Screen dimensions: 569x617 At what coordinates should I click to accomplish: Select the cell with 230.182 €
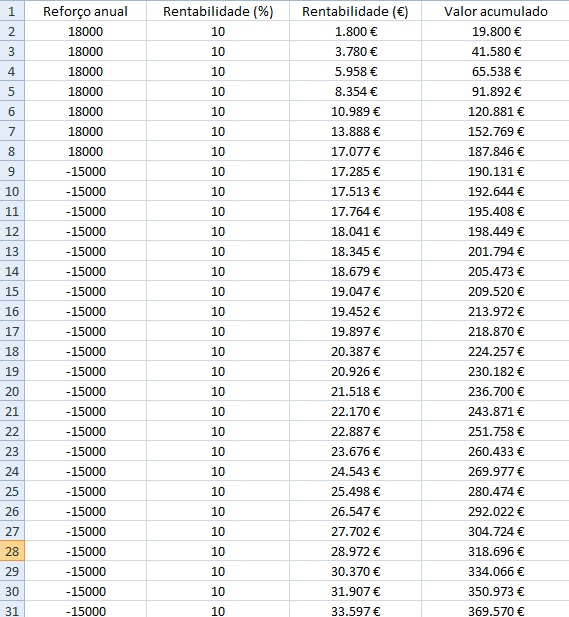point(495,371)
